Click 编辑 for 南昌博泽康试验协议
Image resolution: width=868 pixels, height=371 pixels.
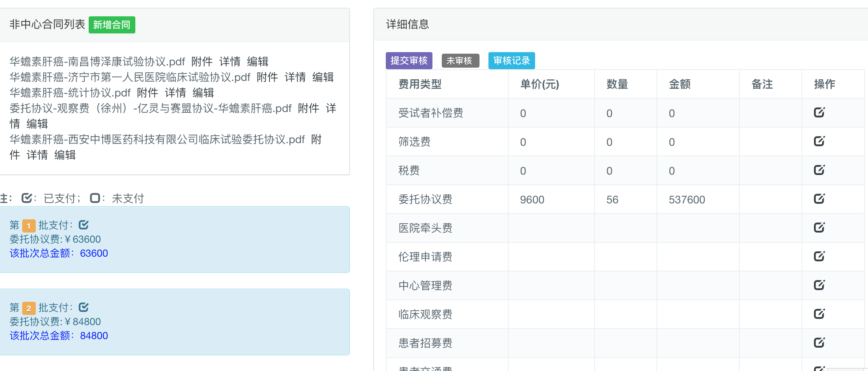coord(258,61)
